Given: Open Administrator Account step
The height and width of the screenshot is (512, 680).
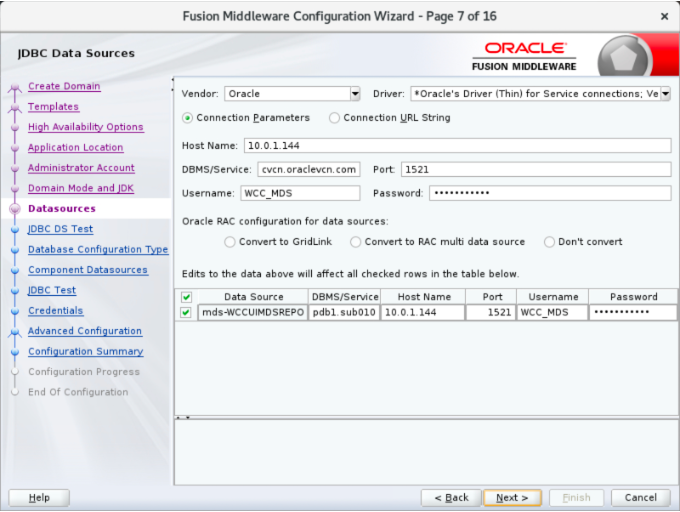Looking at the screenshot, I should 82,168.
